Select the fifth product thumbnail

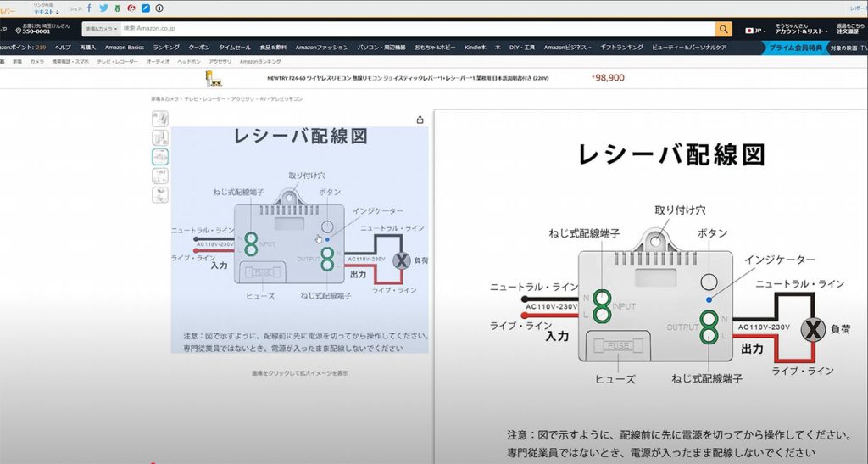coord(159,194)
